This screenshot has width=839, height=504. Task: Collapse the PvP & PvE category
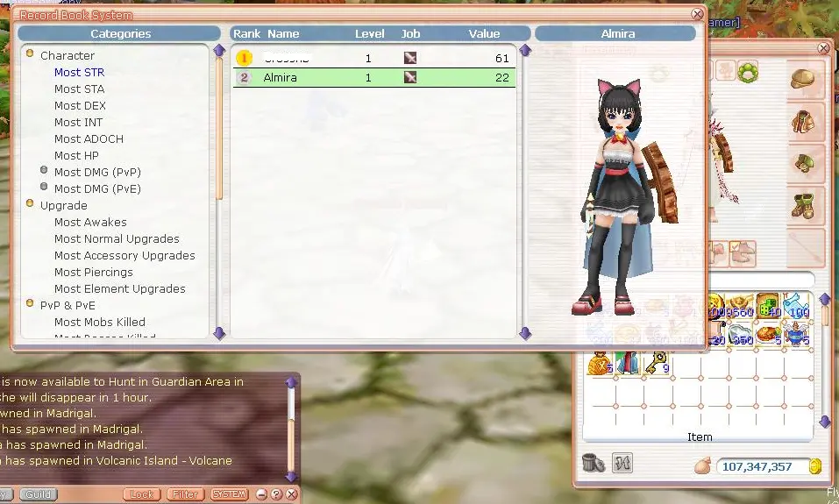point(30,303)
